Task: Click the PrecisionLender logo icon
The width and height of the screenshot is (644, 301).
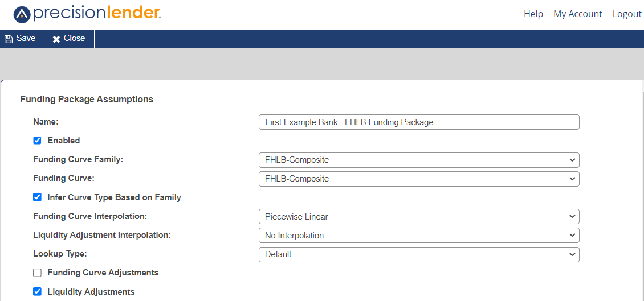Action: (x=22, y=15)
